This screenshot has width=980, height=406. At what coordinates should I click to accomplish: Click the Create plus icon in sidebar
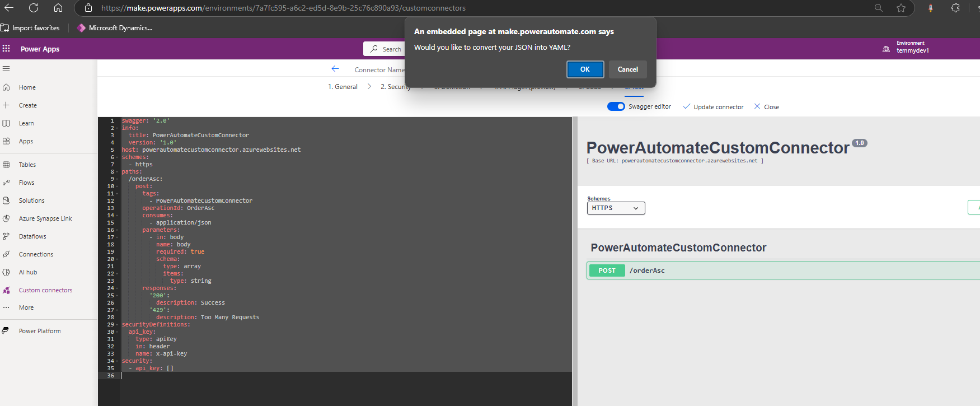[6, 105]
